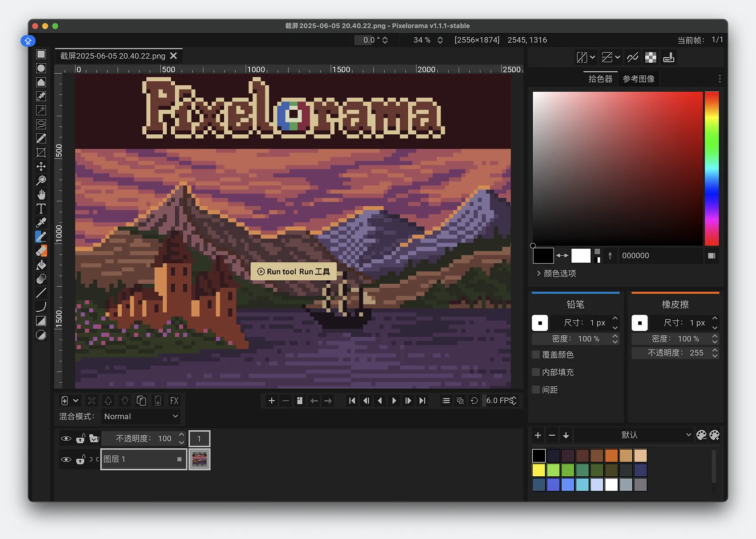Select the Curve tool
This screenshot has height=539, width=756.
point(41,307)
